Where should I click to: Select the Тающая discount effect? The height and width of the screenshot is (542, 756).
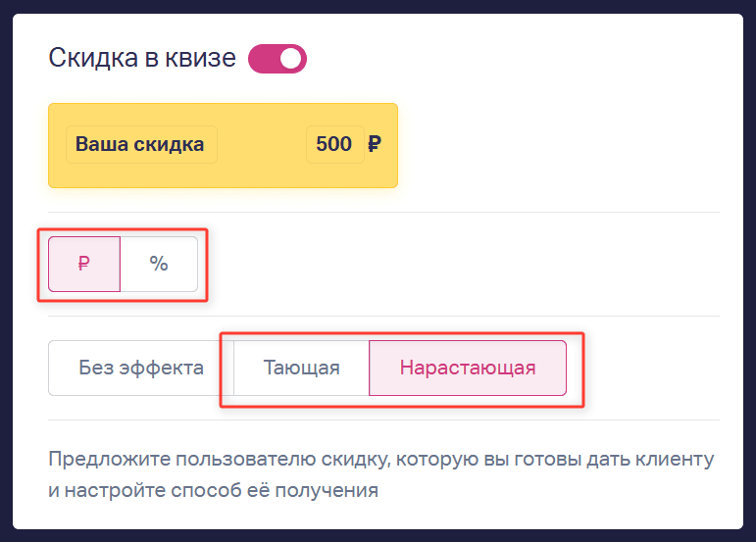pyautogui.click(x=301, y=369)
